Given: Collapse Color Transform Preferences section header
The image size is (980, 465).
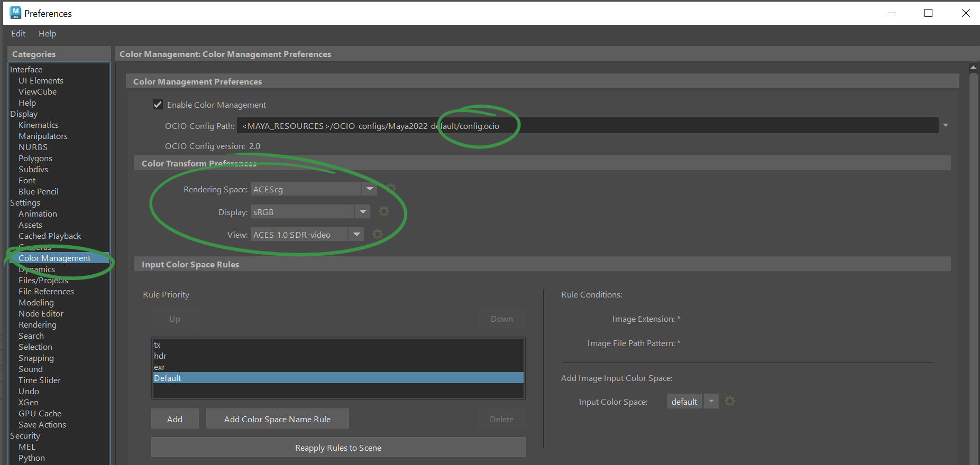Looking at the screenshot, I should pyautogui.click(x=543, y=163).
